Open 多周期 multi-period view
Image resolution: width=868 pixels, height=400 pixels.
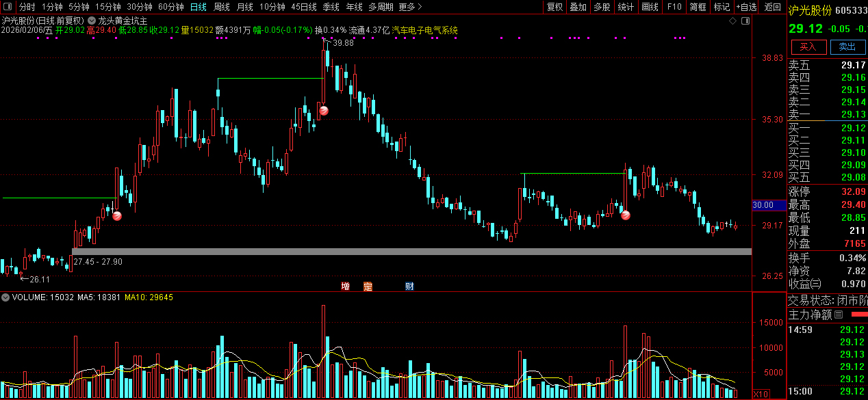tap(380, 7)
